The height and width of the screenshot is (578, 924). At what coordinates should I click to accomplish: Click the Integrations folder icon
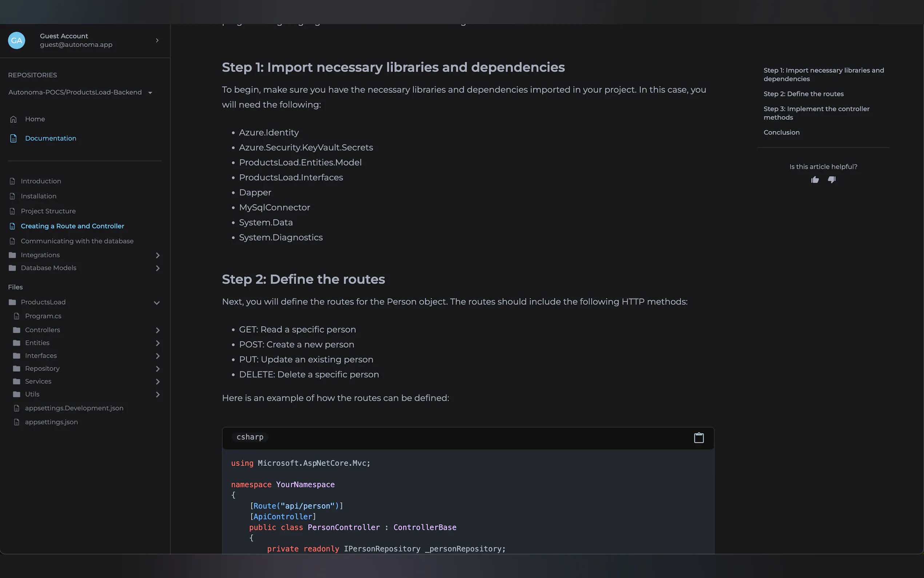[12, 255]
